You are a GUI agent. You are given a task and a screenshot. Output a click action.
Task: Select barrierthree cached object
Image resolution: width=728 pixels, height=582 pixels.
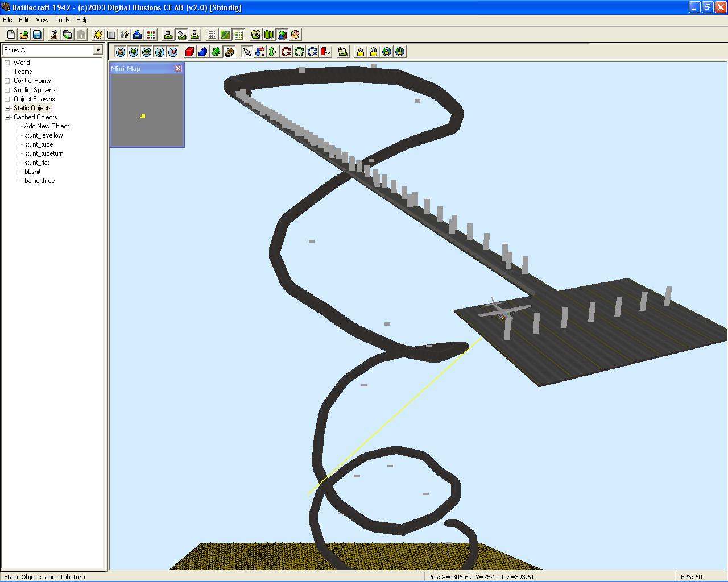40,181
